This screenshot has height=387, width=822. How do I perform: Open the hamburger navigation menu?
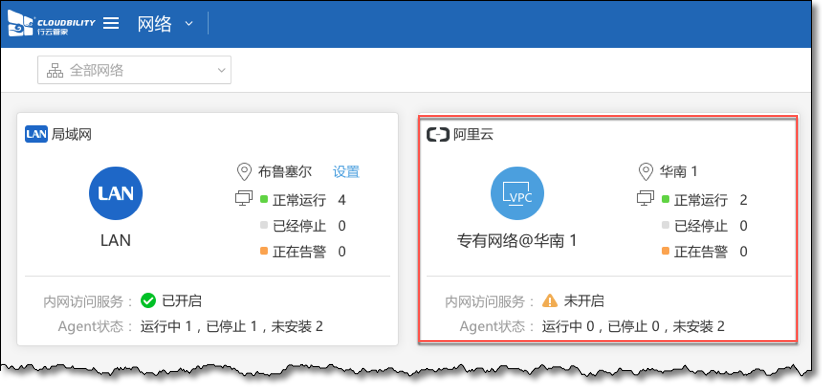tap(111, 23)
